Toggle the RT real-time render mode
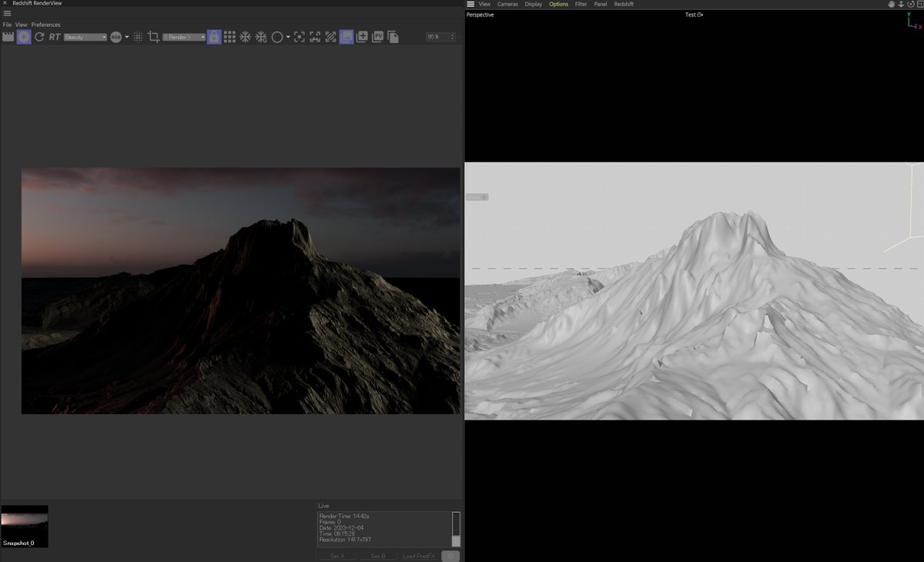The image size is (924, 562). [x=55, y=37]
